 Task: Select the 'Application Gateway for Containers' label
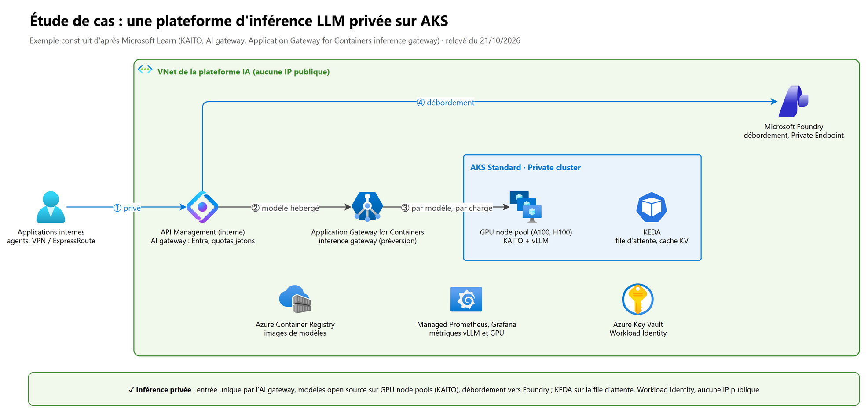368,232
